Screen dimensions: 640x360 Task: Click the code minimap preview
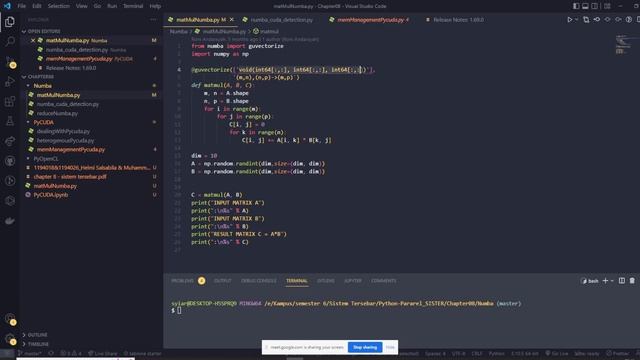pyautogui.click(x=623, y=45)
